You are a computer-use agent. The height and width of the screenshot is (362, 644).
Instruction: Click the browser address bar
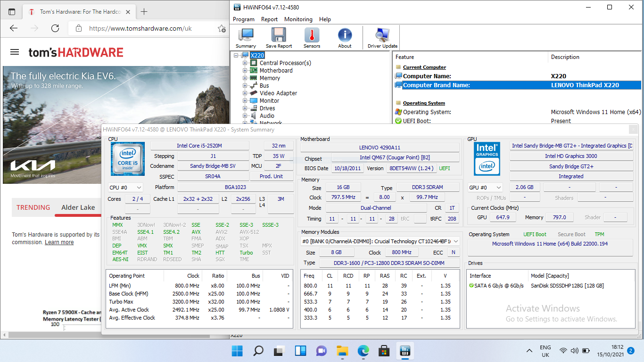coord(141,28)
